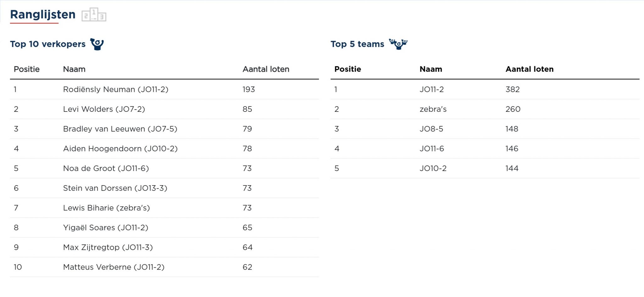The height and width of the screenshot is (297, 644).
Task: Select Stein van Dorssen (JO13-3)
Action: (x=115, y=188)
